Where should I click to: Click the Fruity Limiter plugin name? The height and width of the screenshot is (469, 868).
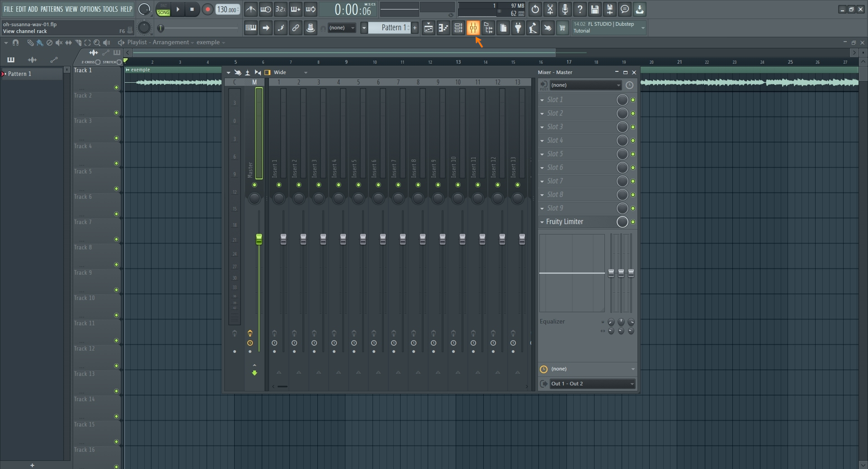pyautogui.click(x=565, y=222)
